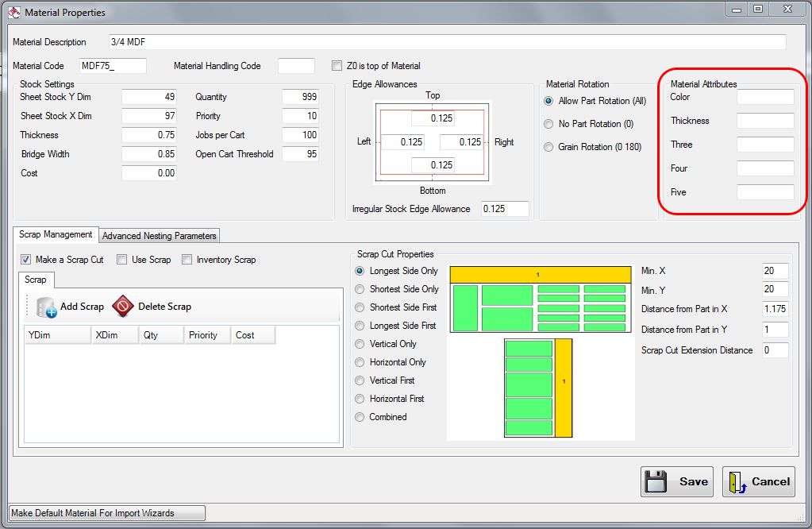This screenshot has height=529, width=812.
Task: Edit the Bottom edge allowance field
Action: click(433, 165)
